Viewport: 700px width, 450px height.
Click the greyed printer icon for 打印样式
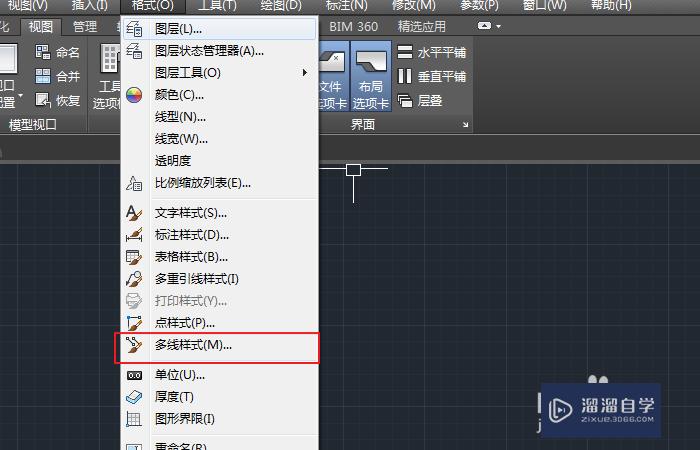pyautogui.click(x=134, y=301)
